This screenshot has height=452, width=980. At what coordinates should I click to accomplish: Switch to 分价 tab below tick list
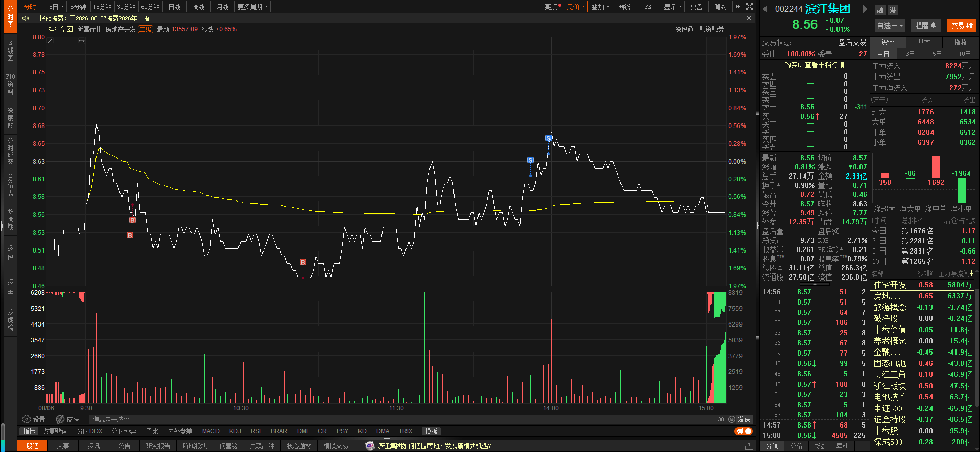click(x=796, y=446)
